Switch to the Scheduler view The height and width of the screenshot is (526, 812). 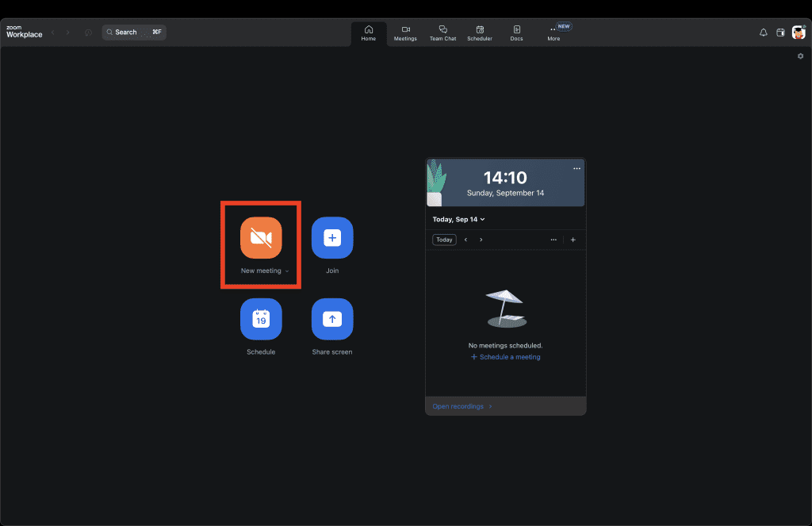pyautogui.click(x=479, y=32)
